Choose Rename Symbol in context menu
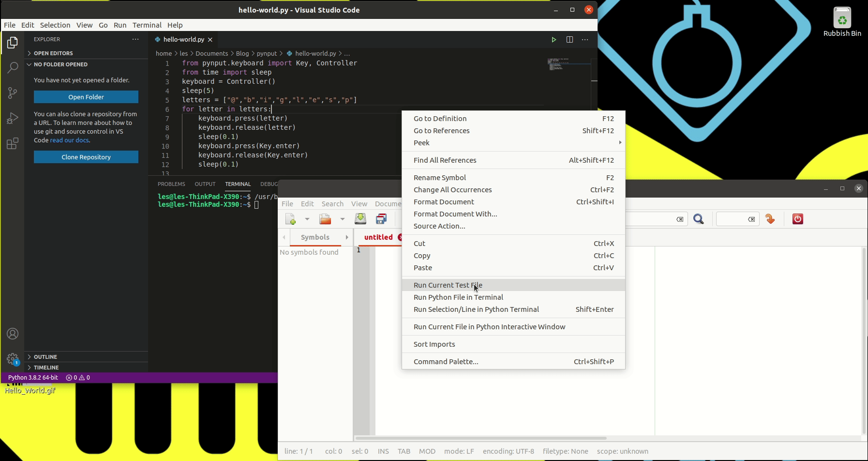Image resolution: width=868 pixels, height=461 pixels. (513, 178)
